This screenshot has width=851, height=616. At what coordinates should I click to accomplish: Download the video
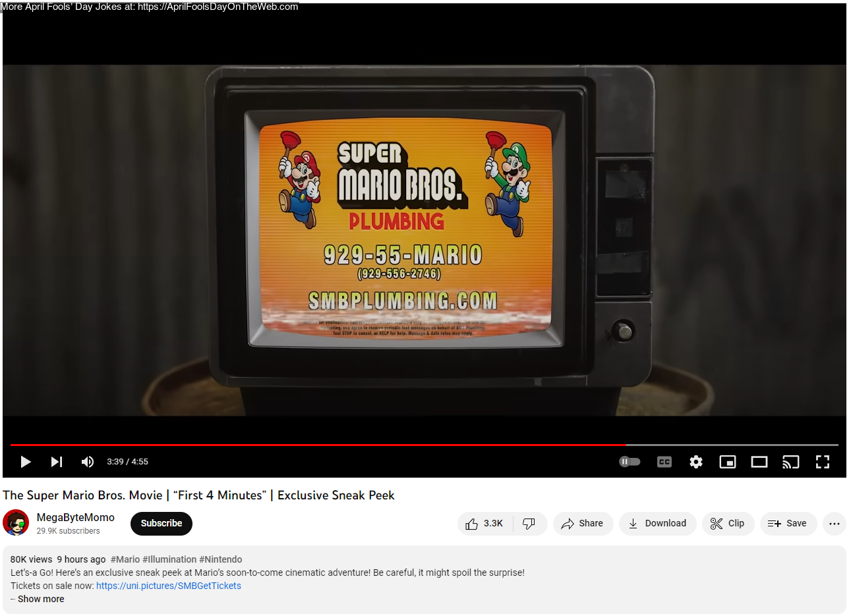[x=657, y=524]
